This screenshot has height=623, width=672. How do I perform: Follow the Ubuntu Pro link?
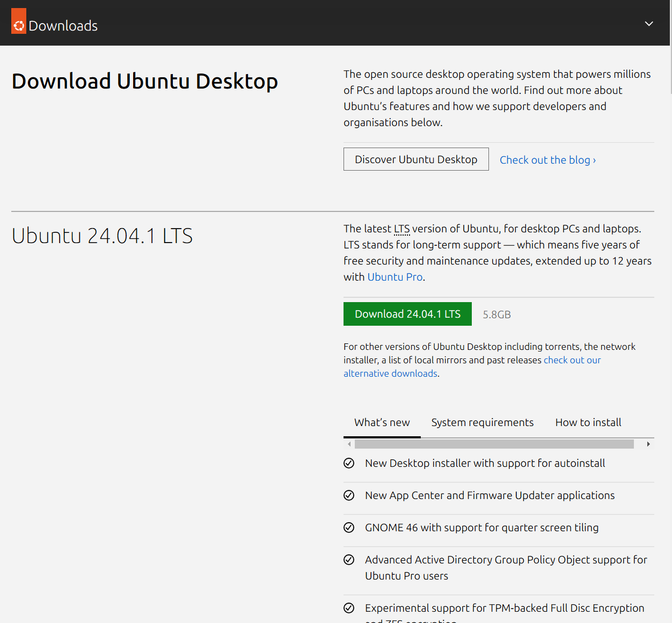(395, 277)
